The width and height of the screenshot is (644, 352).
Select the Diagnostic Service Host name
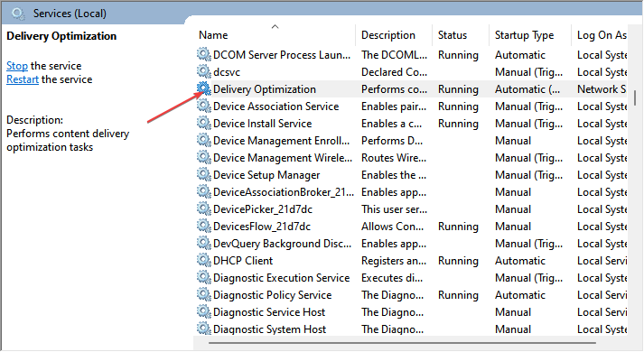click(x=269, y=312)
